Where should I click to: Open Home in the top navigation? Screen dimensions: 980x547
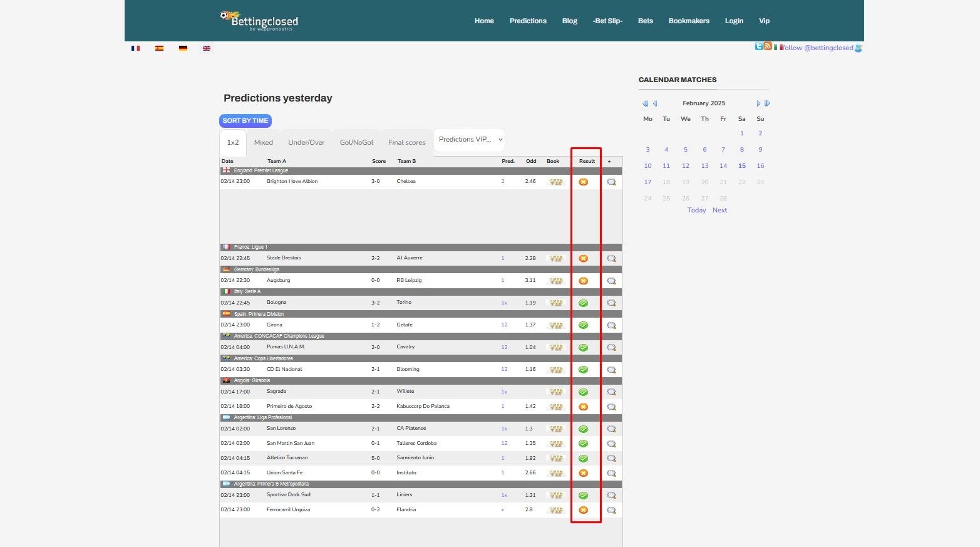coord(484,21)
